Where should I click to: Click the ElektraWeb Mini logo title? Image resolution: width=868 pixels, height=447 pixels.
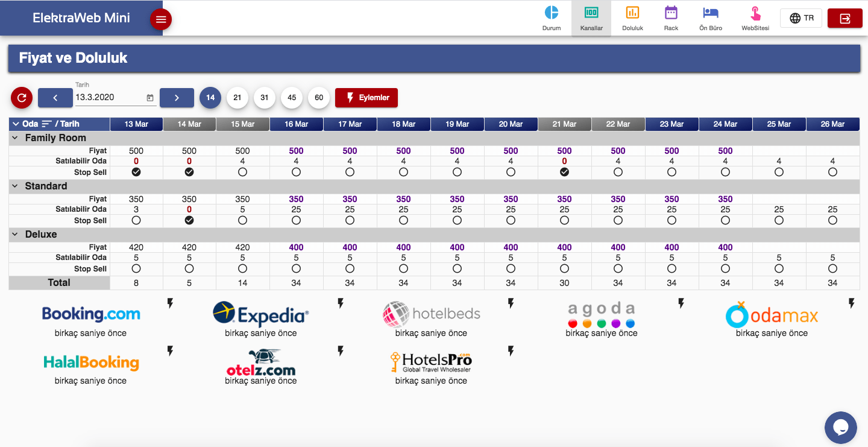[81, 18]
